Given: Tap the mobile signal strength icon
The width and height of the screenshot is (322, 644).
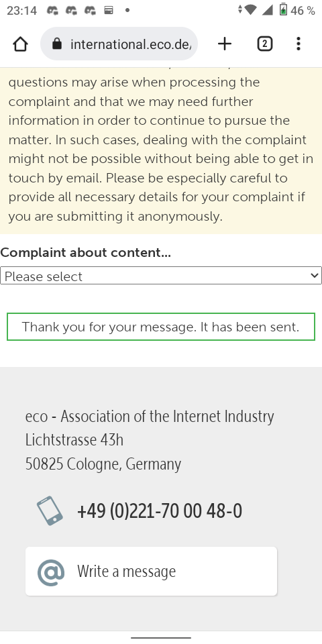Looking at the screenshot, I should click(x=268, y=10).
